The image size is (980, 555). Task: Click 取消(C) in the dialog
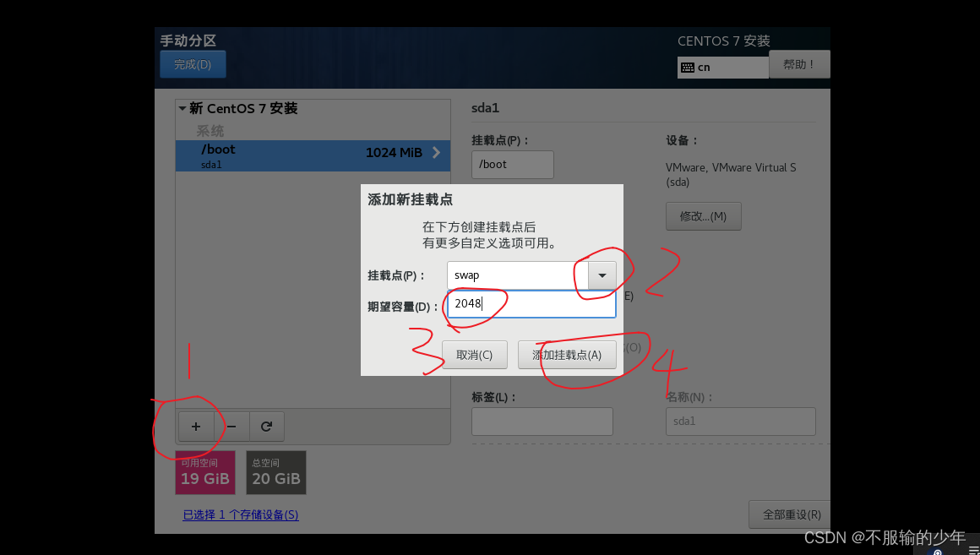(475, 355)
